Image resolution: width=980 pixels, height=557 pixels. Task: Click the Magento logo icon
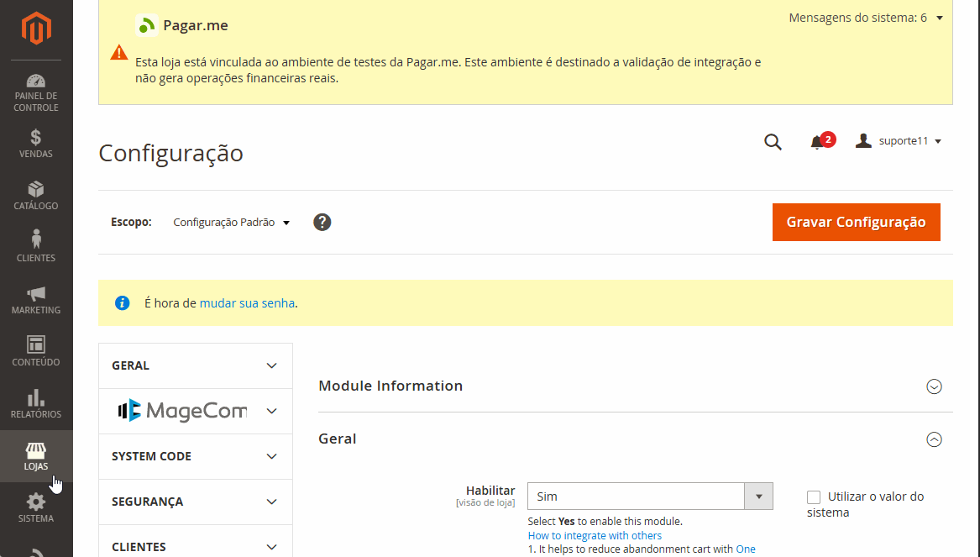(36, 29)
